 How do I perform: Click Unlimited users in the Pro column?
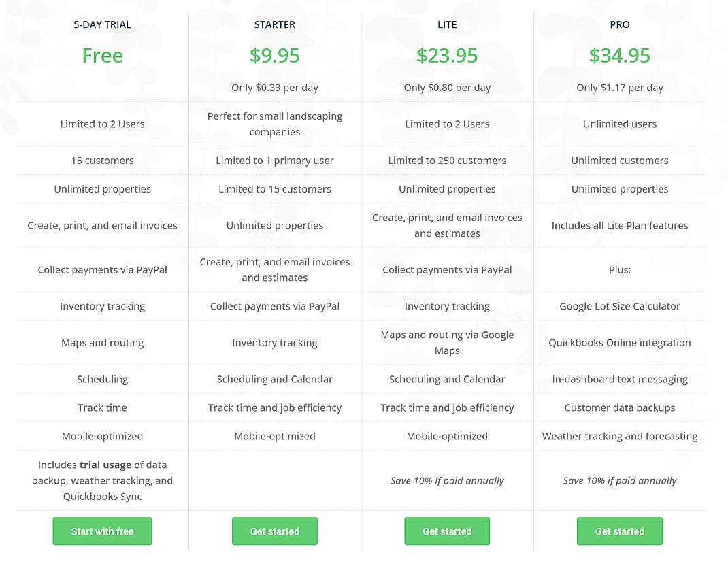(x=619, y=124)
